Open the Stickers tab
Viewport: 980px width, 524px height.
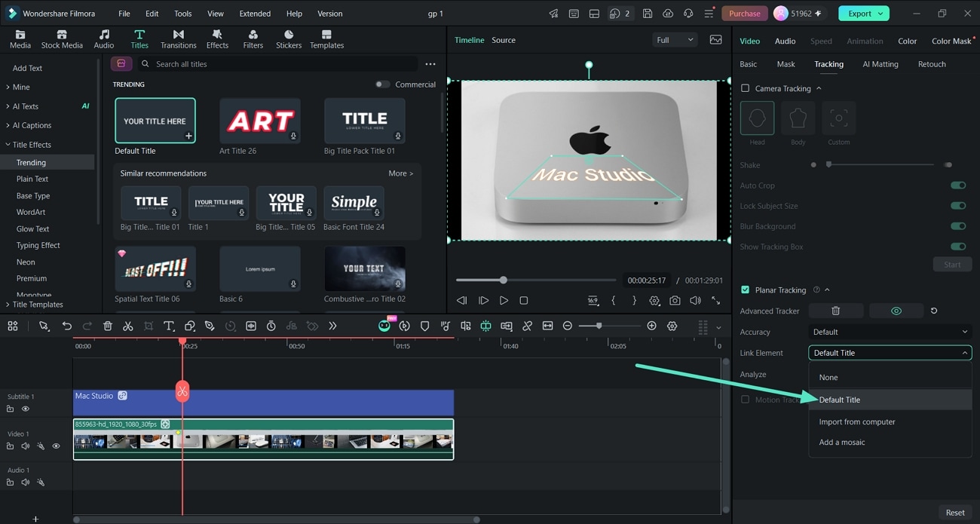pos(289,39)
